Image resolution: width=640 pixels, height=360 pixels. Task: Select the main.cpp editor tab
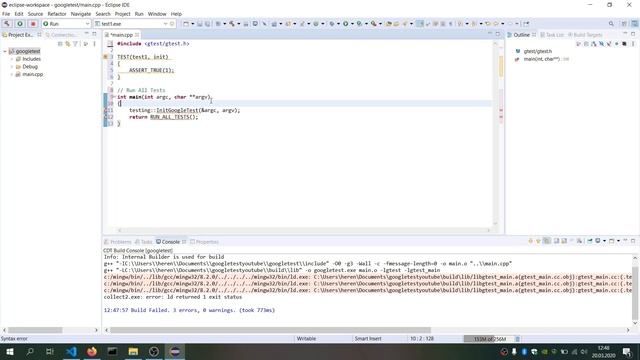coord(121,35)
